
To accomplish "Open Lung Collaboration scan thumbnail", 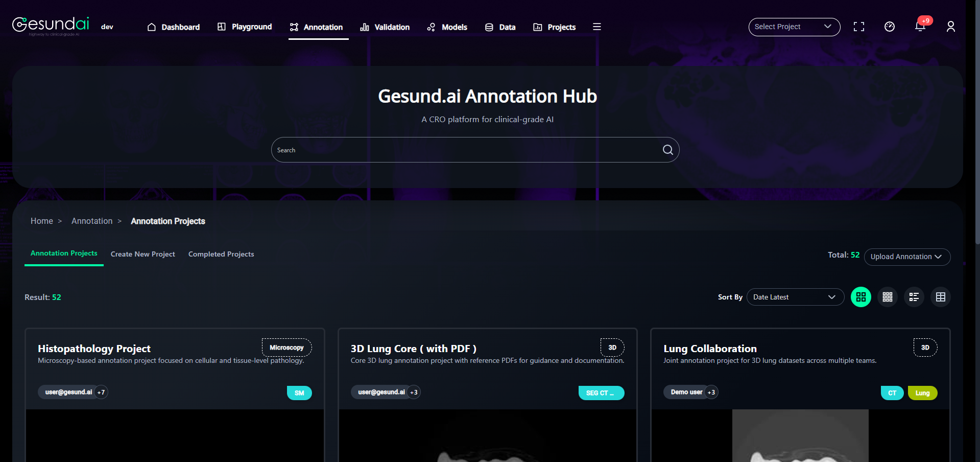I will tap(800, 435).
